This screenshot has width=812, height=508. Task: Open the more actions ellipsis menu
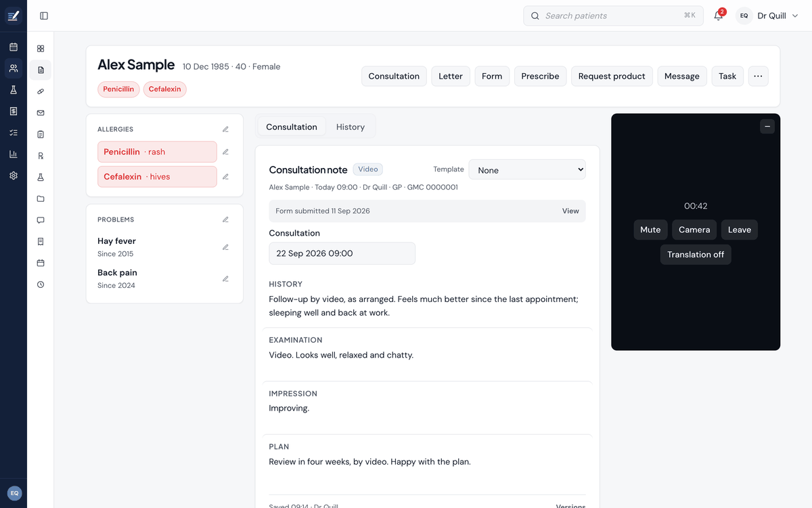(758, 76)
